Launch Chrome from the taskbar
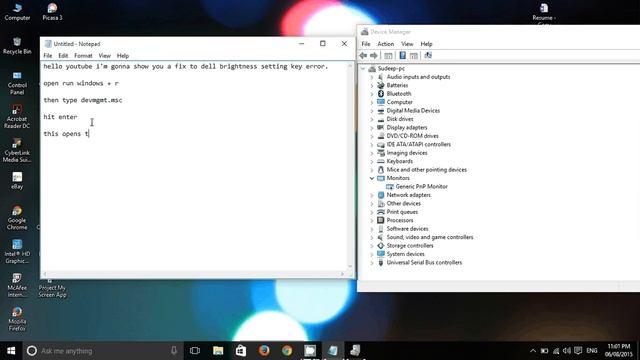 point(287,351)
